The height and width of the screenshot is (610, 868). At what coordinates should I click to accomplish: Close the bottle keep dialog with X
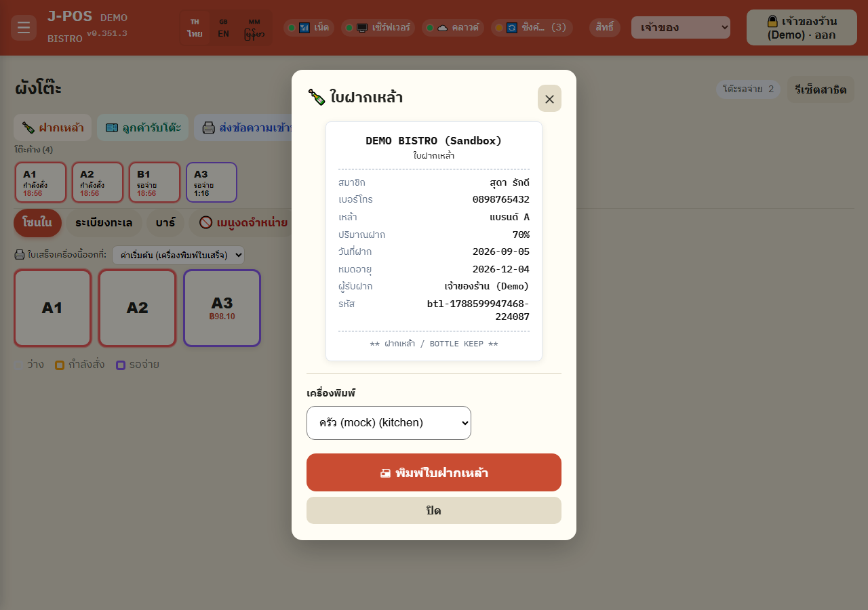point(549,98)
